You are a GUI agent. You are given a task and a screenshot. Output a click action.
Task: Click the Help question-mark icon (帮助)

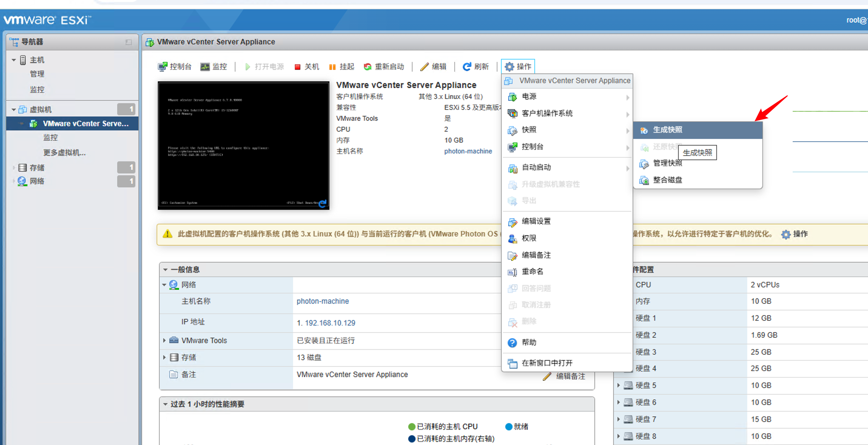coord(512,343)
